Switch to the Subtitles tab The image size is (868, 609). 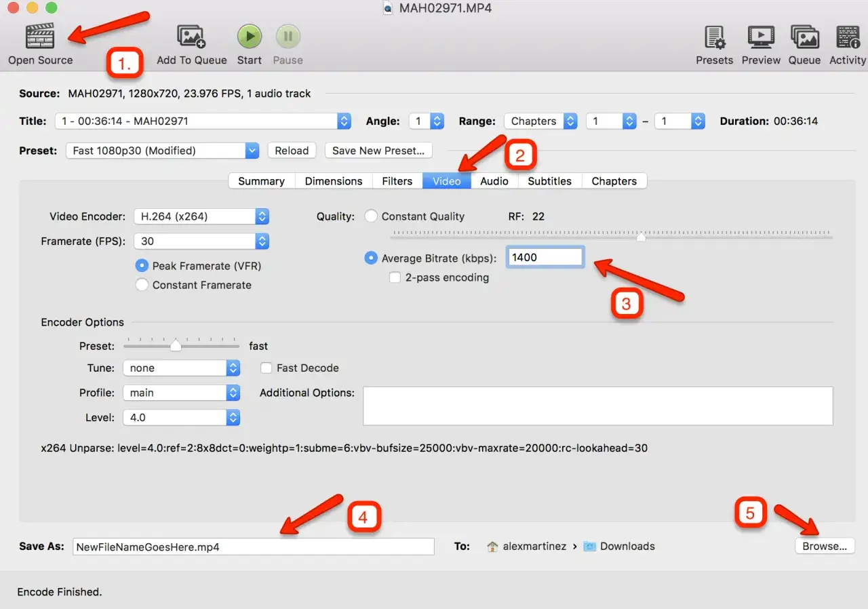(x=550, y=181)
